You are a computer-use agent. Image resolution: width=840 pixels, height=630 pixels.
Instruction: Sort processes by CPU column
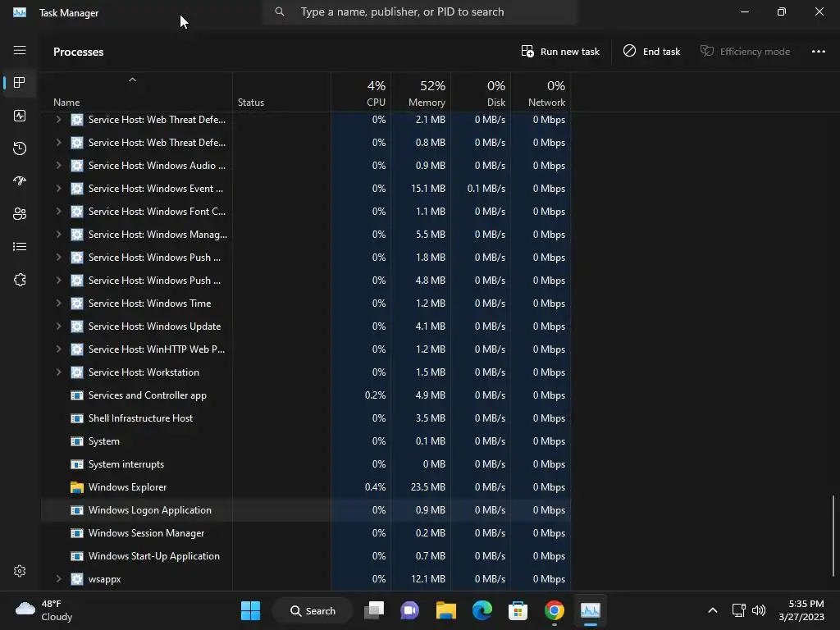tap(361, 92)
